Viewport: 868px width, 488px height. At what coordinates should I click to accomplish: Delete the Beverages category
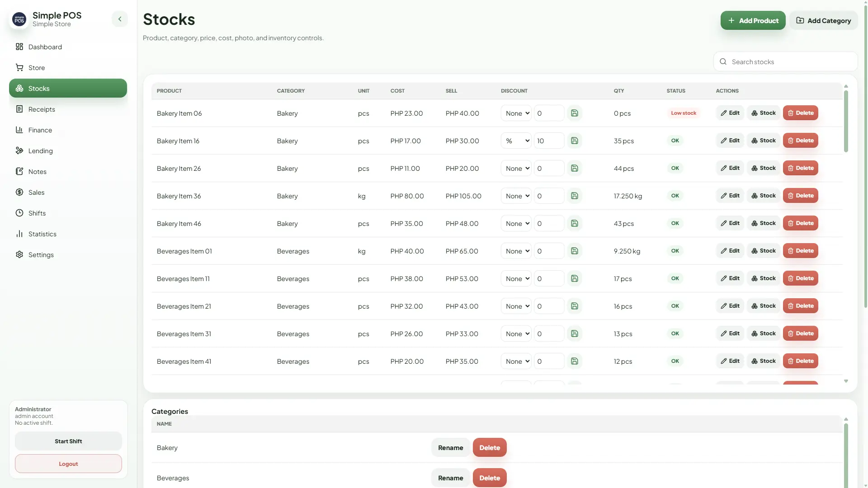[x=490, y=478]
